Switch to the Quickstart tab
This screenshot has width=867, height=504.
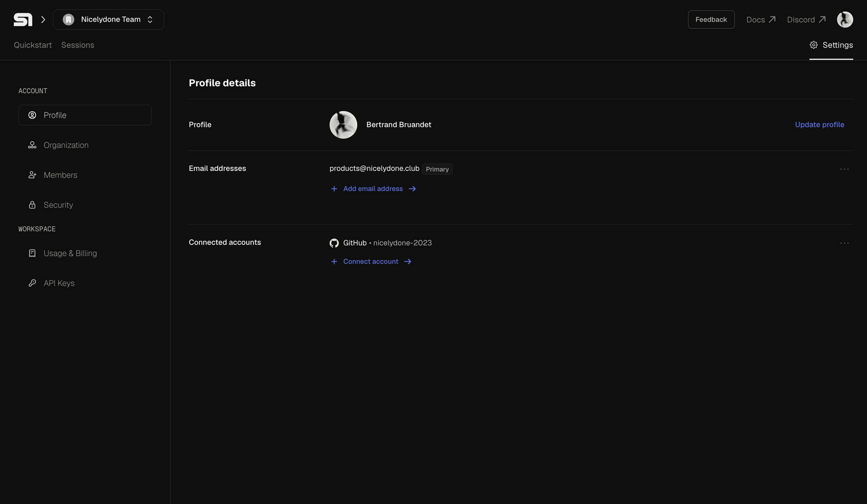(33, 45)
